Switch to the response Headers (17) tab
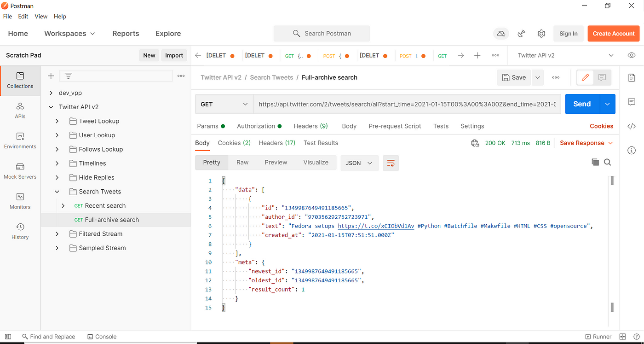 (x=277, y=143)
